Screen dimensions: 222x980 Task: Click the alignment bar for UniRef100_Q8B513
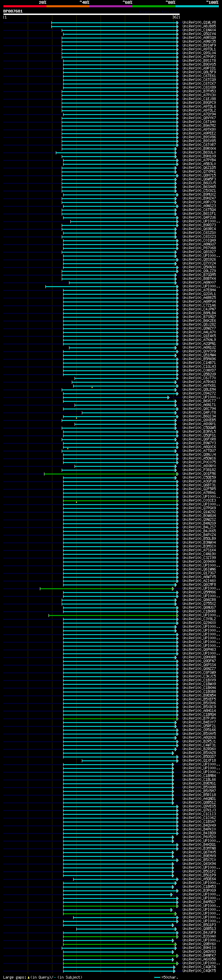(126, 929)
